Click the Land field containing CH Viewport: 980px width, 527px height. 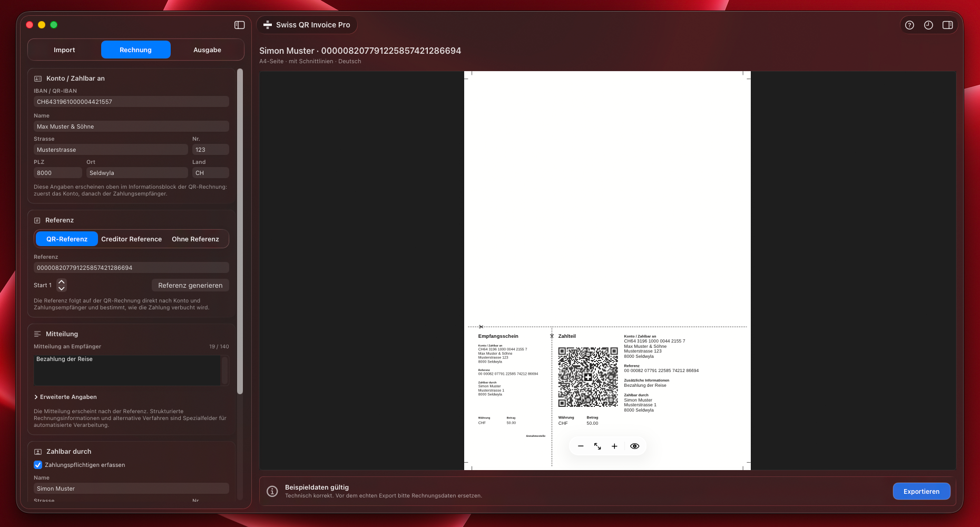coord(211,173)
